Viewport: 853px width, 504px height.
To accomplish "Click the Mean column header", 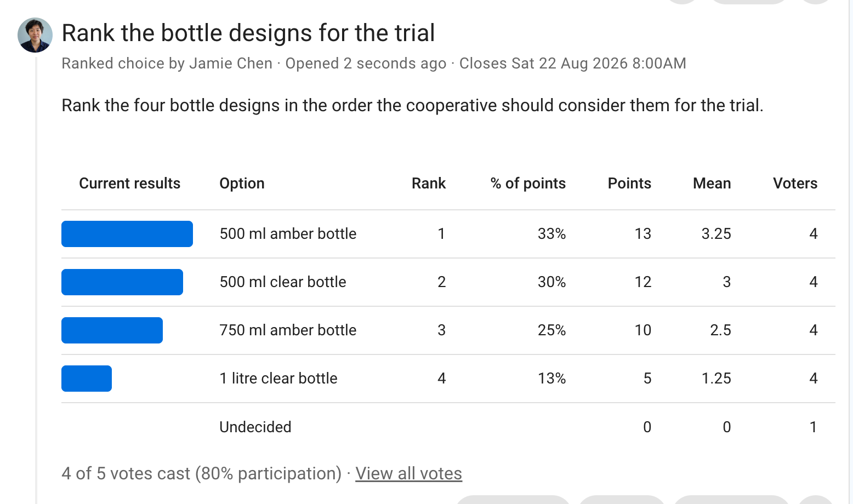I will click(x=712, y=184).
